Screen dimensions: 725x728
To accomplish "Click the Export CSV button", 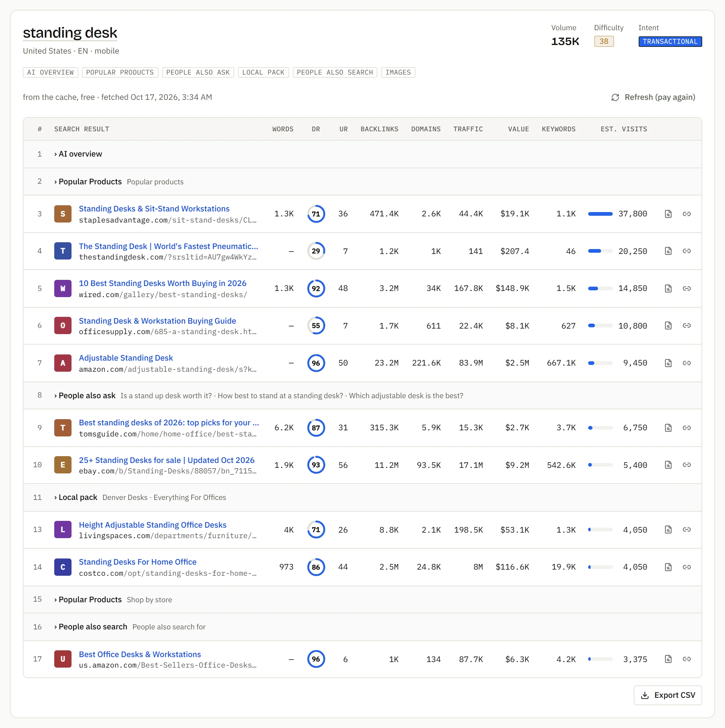I will [668, 695].
